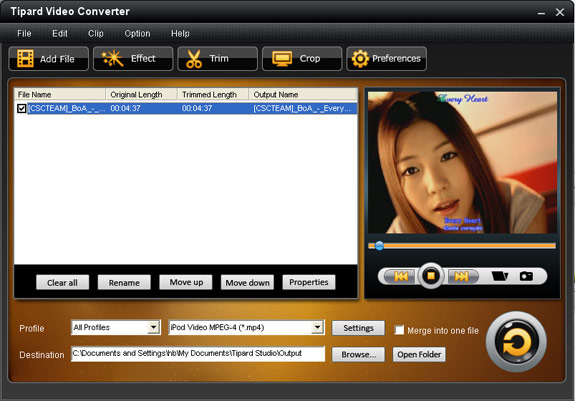Click the video preview image
This screenshot has height=401, width=575.
tap(462, 162)
